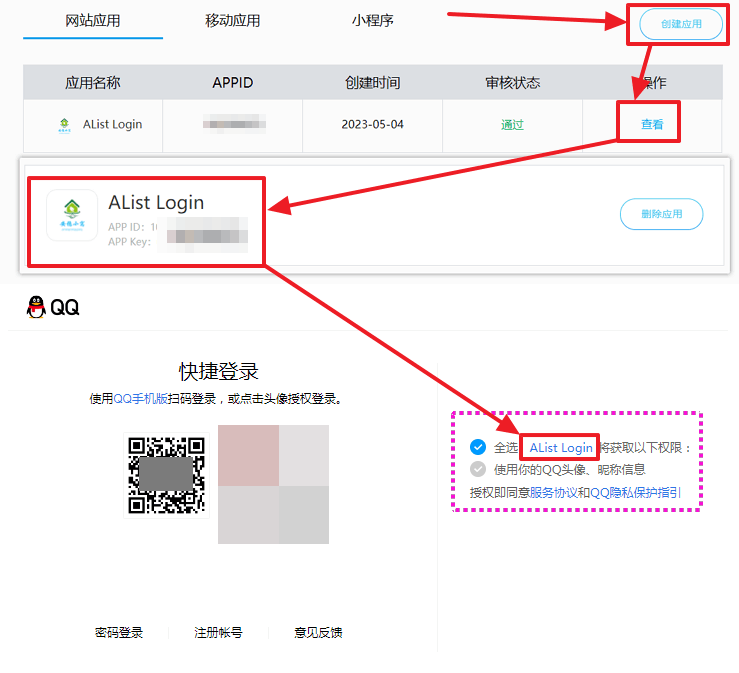The width and height of the screenshot is (739, 673).
Task: Open the 移动应用 tab
Action: (233, 21)
